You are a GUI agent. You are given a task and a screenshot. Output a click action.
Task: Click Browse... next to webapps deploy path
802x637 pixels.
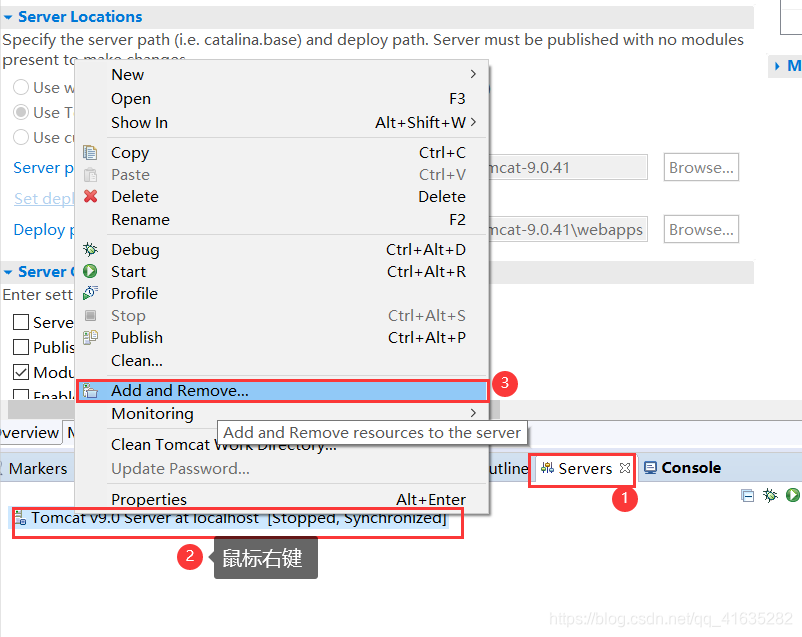[x=701, y=229]
